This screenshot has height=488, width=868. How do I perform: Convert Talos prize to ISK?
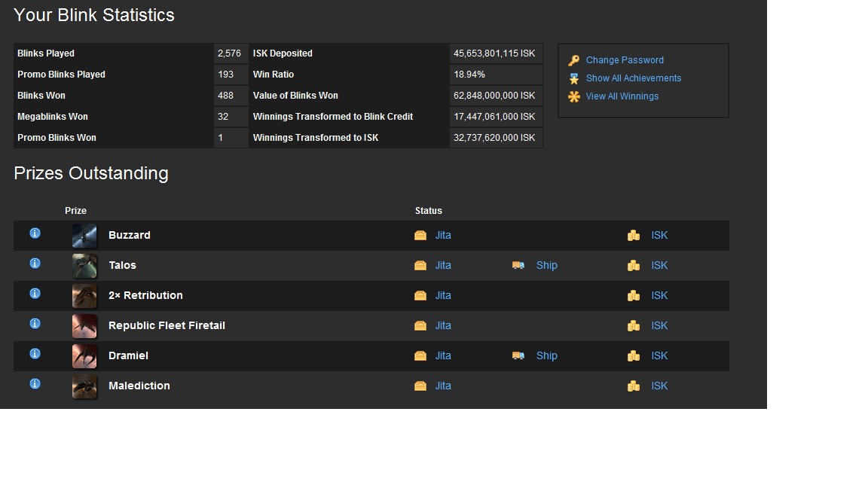click(x=659, y=266)
